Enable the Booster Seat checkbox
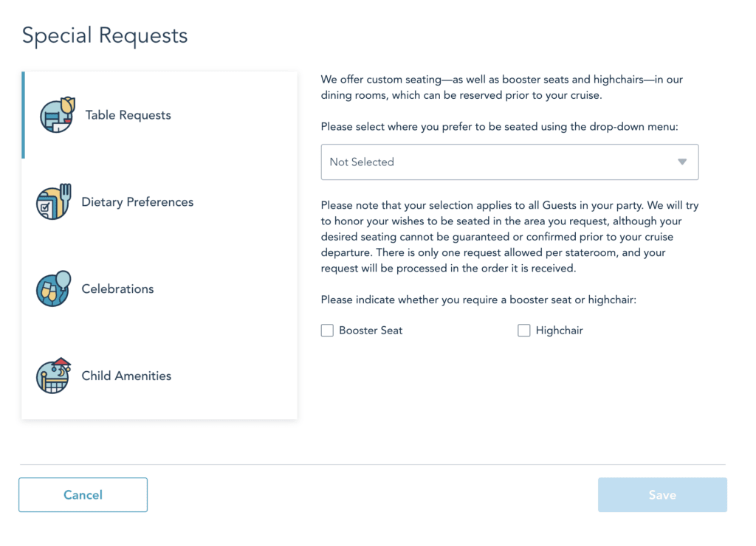The height and width of the screenshot is (546, 756). (x=327, y=331)
